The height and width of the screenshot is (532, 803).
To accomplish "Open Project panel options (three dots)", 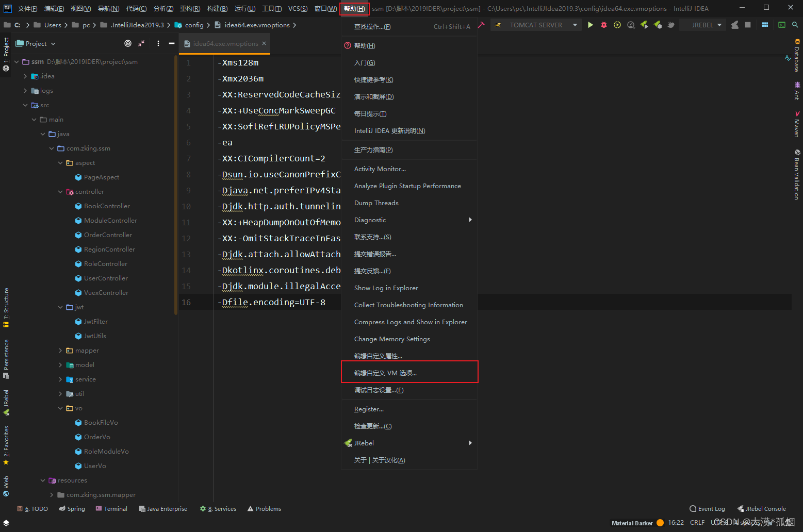I will (x=158, y=43).
